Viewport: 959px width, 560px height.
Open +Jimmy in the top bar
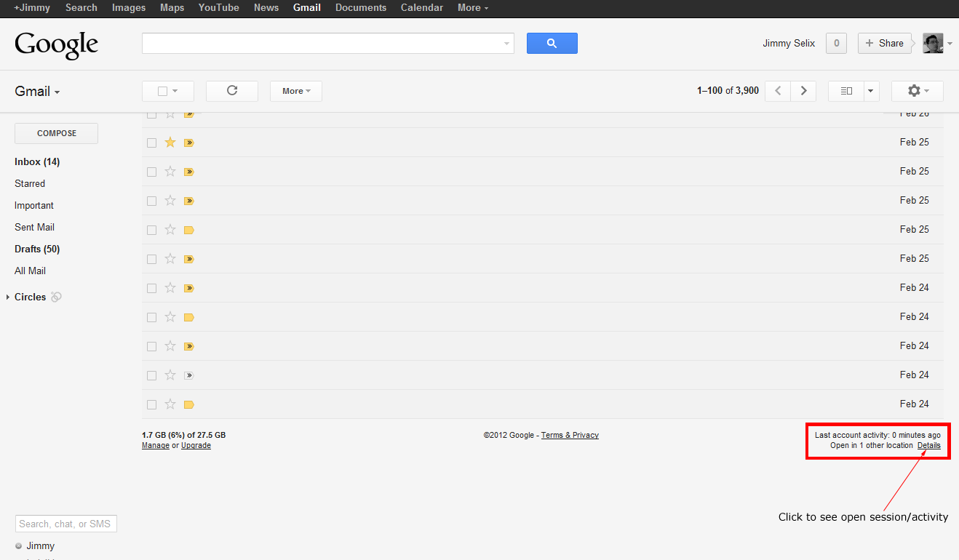pos(32,8)
